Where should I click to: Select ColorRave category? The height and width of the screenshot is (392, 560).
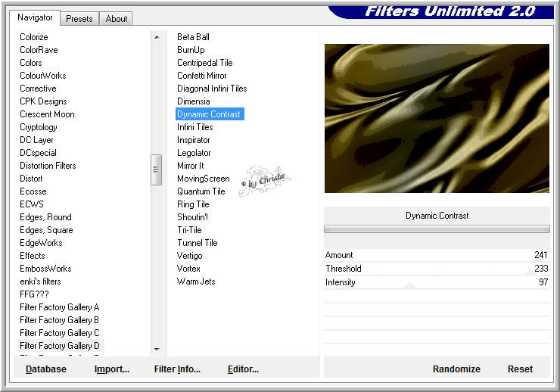[39, 50]
